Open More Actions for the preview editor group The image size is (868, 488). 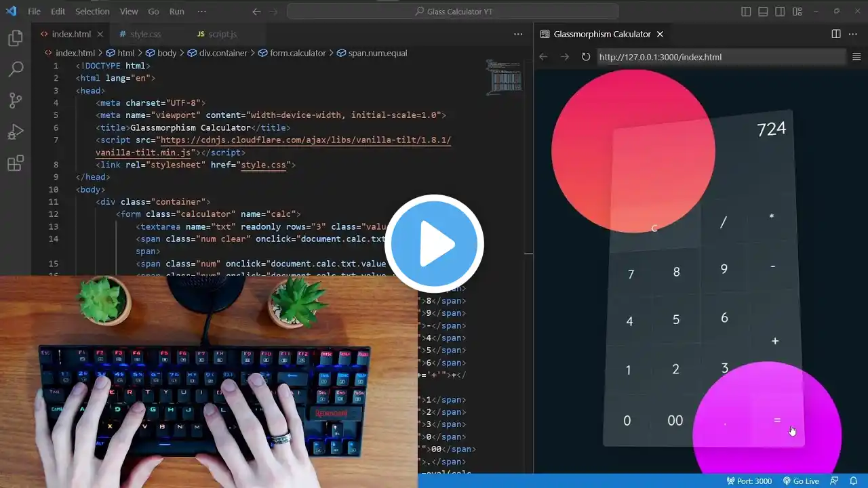point(853,34)
